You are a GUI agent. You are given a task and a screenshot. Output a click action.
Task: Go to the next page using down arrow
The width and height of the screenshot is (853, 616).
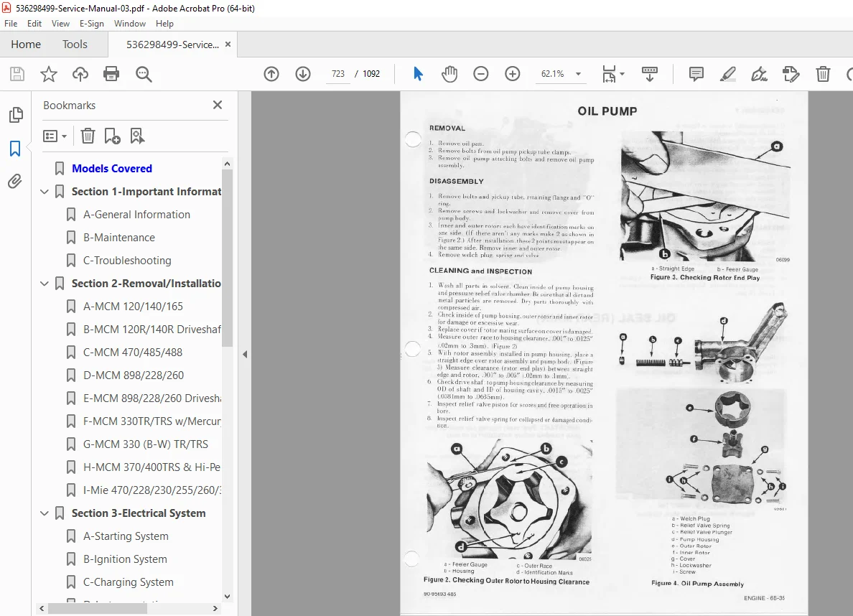pyautogui.click(x=303, y=74)
